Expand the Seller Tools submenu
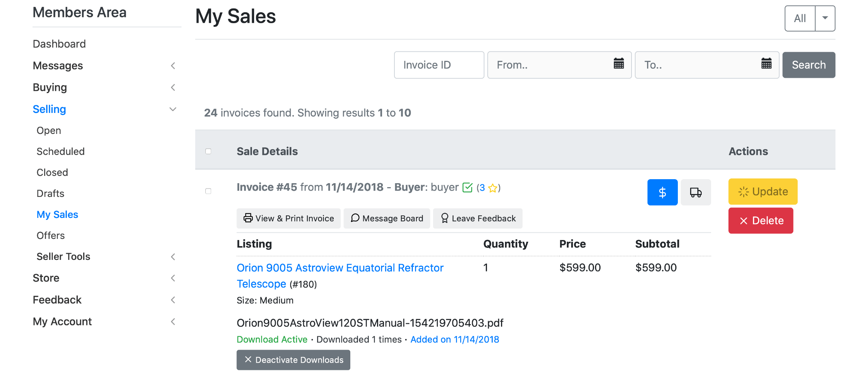The width and height of the screenshot is (868, 375). pyautogui.click(x=173, y=257)
